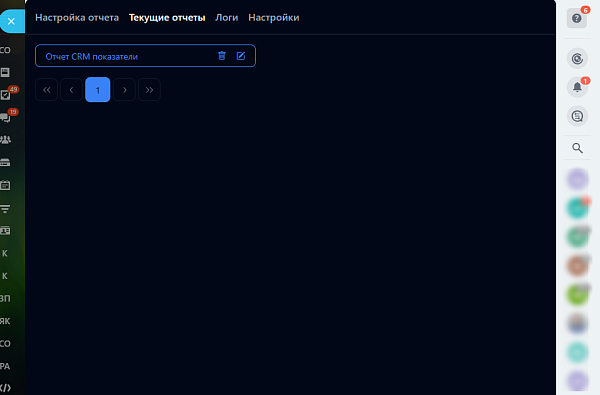
Task: Switch to the Логи tab
Action: [227, 18]
